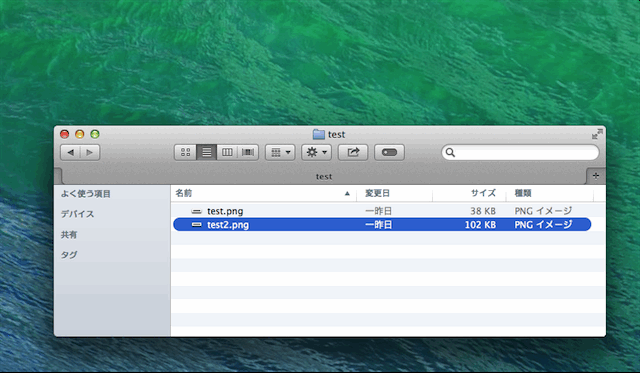Click 一昨日 date in test.png row
The image size is (640, 373).
tap(378, 211)
